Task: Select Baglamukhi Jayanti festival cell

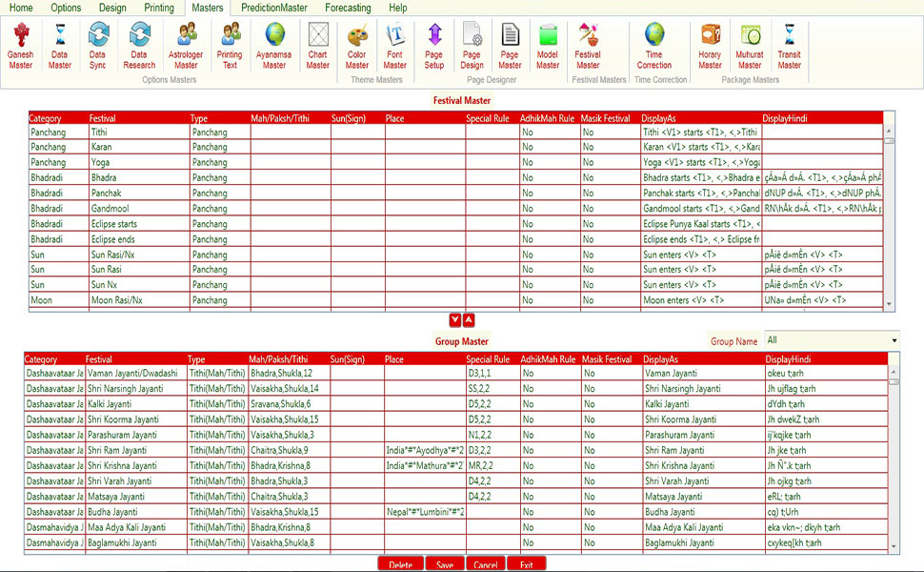Action: point(136,542)
